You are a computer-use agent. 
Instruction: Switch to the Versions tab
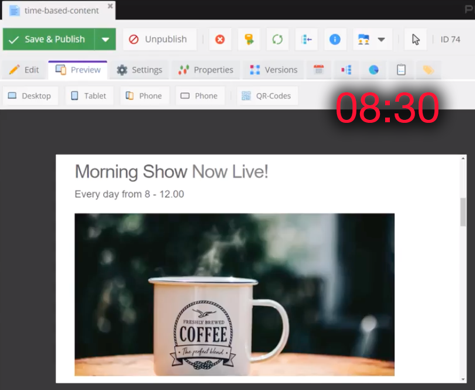point(273,70)
